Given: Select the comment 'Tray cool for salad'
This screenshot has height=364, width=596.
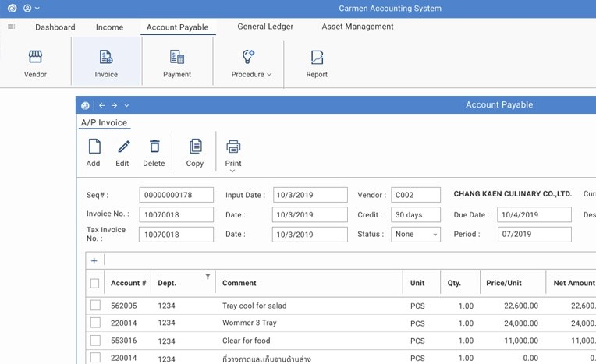Looking at the screenshot, I should coord(254,306).
